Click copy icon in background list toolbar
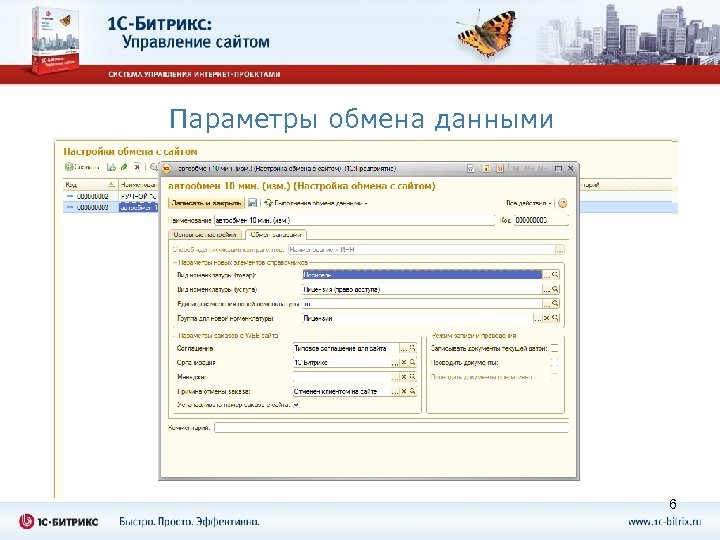Screen dimensions: 720x540 tap(111, 167)
